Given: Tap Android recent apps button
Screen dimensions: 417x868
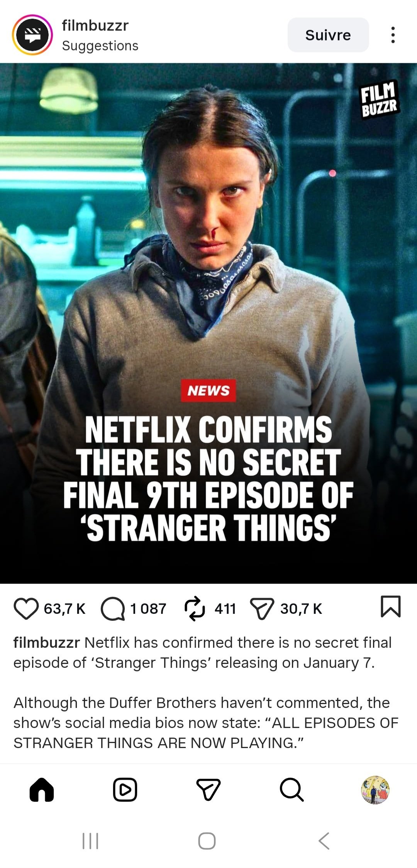Looking at the screenshot, I should tap(90, 841).
